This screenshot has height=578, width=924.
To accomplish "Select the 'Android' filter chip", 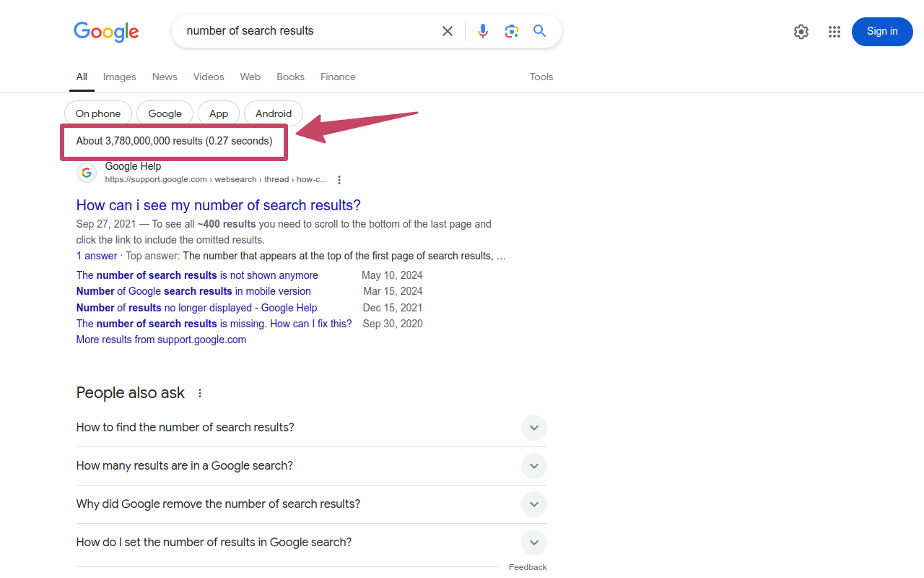I will tap(274, 113).
